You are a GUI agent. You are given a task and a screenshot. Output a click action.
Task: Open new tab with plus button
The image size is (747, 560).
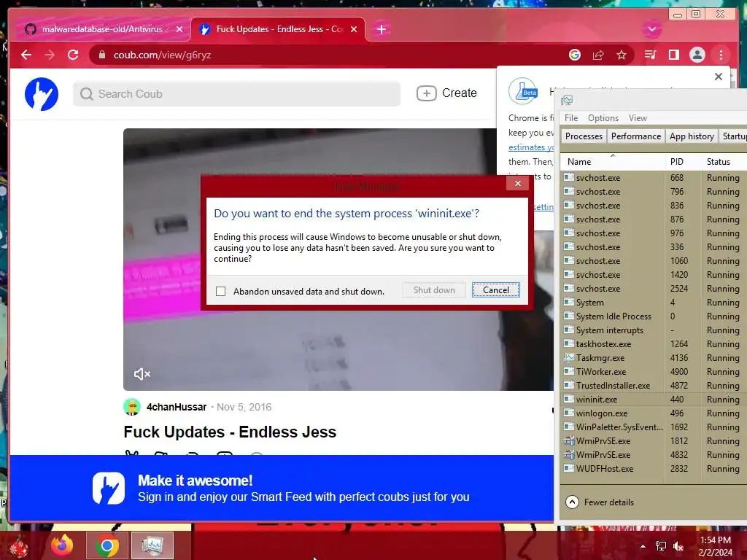coord(381,29)
